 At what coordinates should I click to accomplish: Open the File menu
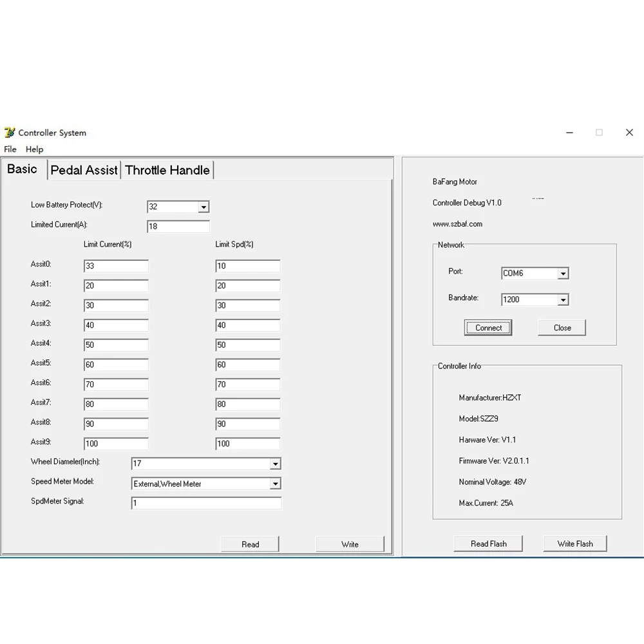(x=10, y=149)
